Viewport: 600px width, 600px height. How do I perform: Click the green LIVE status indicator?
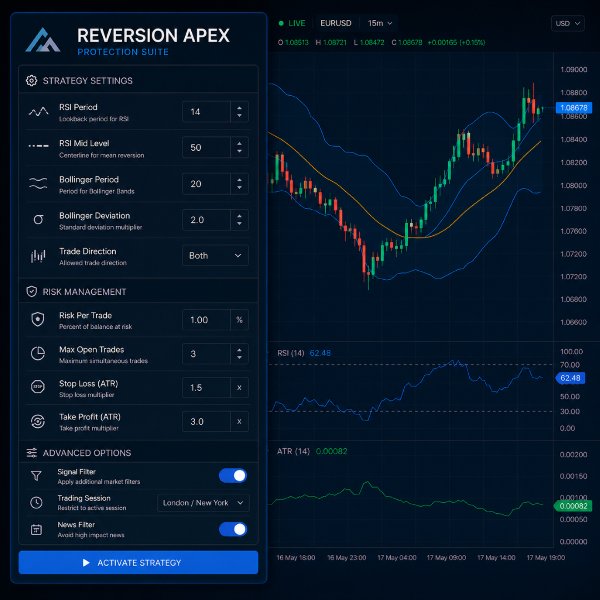pyautogui.click(x=292, y=23)
